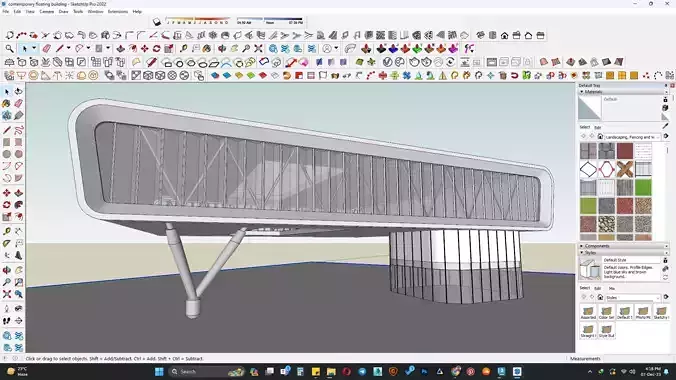
Task: Select the arrow Select tool in left toolbar
Action: coord(7,91)
